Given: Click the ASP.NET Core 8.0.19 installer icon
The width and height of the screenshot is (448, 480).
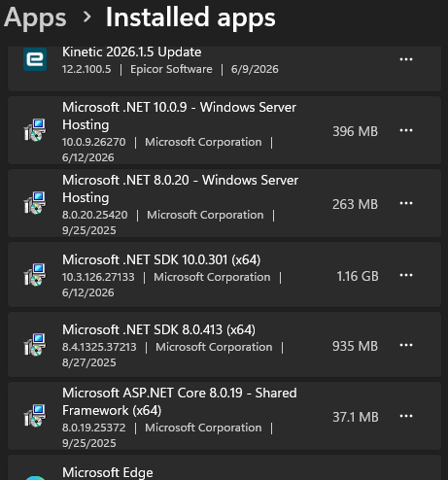Looking at the screenshot, I should (x=35, y=416).
